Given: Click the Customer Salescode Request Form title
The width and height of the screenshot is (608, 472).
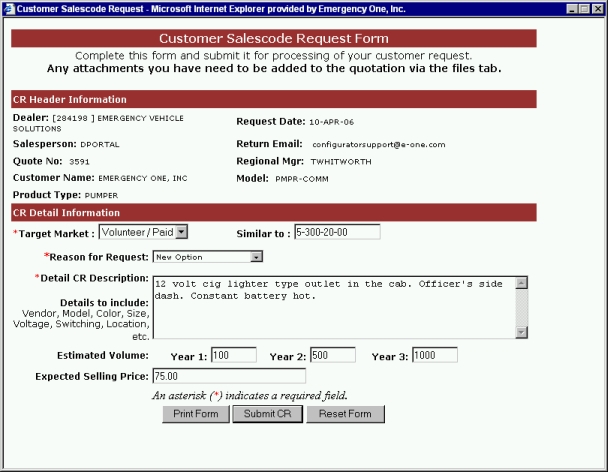Looking at the screenshot, I should click(274, 38).
